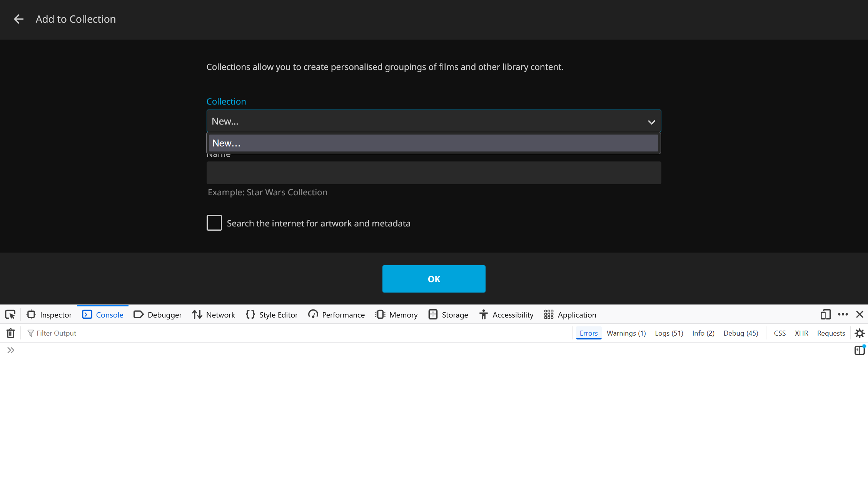Click the back arrow icon

tap(18, 19)
